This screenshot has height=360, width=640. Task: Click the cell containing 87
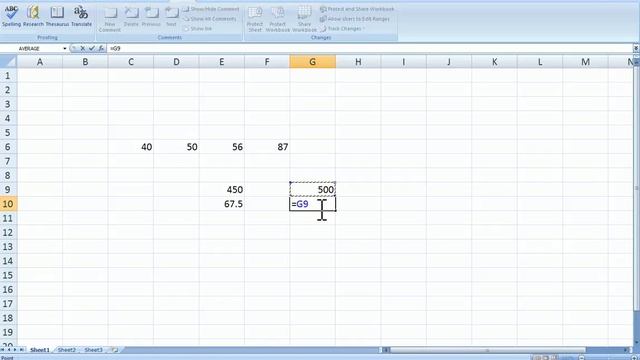point(267,147)
